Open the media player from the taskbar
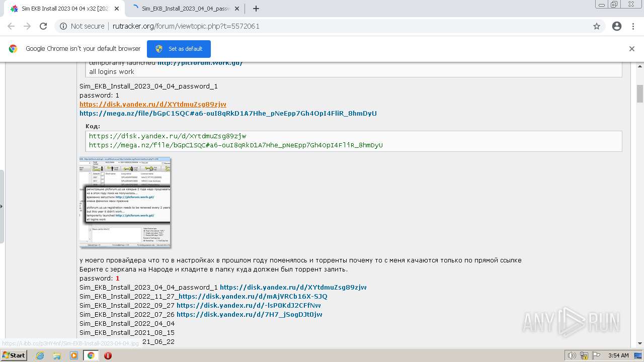The width and height of the screenshot is (644, 362). click(x=74, y=355)
